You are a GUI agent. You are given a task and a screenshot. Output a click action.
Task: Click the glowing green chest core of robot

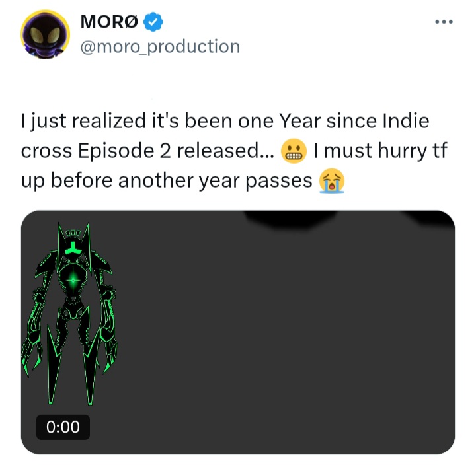point(73,279)
